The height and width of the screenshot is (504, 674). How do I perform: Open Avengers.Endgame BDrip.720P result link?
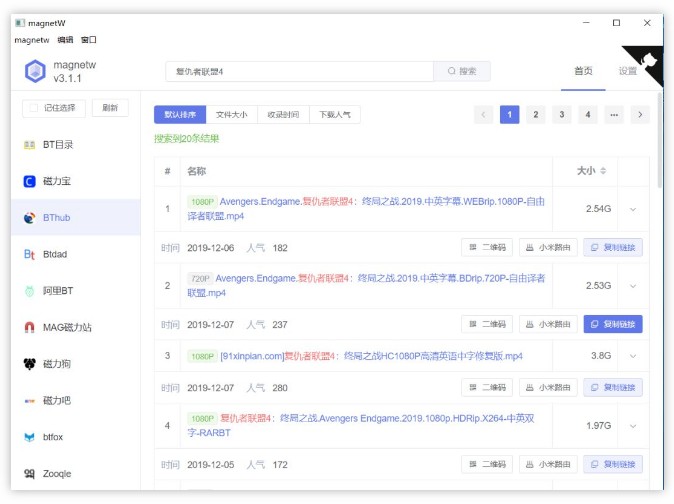[366, 286]
